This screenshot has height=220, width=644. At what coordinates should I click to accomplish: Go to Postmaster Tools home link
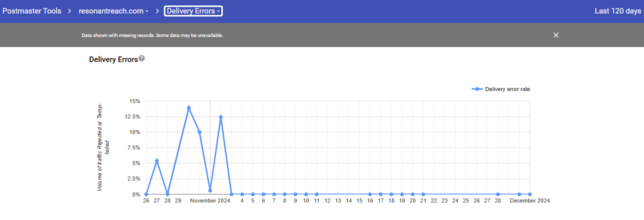32,11
